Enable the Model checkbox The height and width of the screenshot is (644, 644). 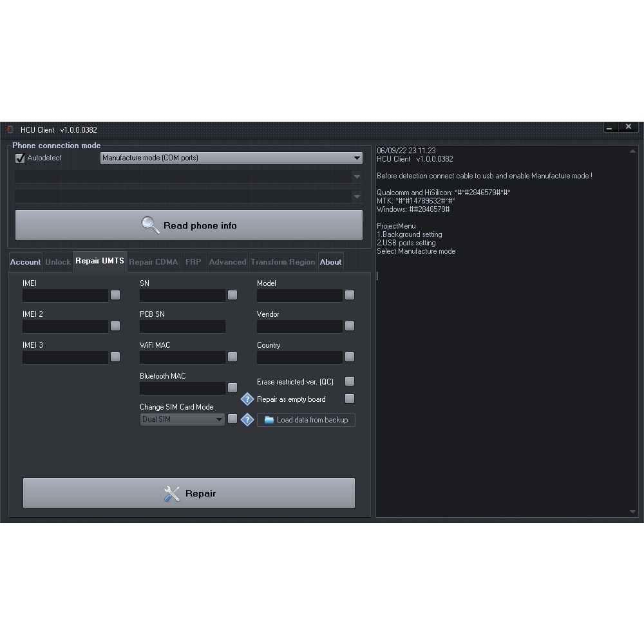pos(350,295)
